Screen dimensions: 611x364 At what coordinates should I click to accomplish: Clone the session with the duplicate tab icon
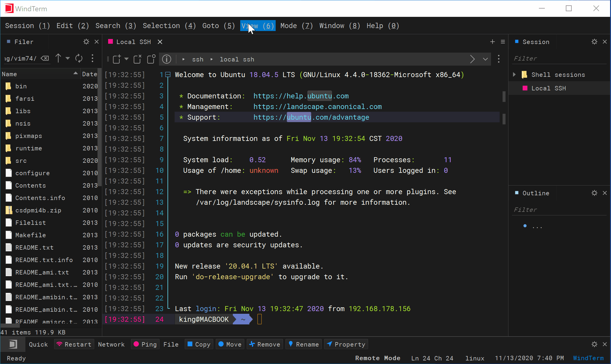pyautogui.click(x=151, y=59)
